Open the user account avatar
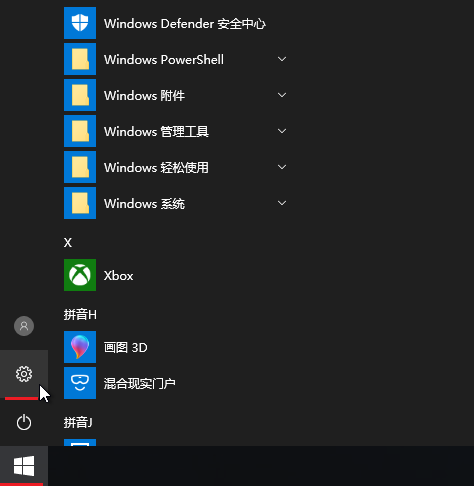This screenshot has height=486, width=474. [x=24, y=326]
